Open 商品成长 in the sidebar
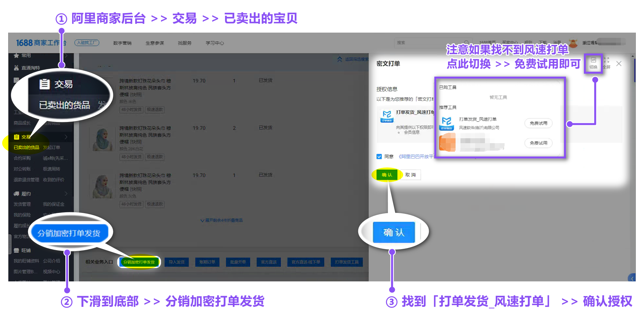The image size is (644, 314). pyautogui.click(x=22, y=123)
